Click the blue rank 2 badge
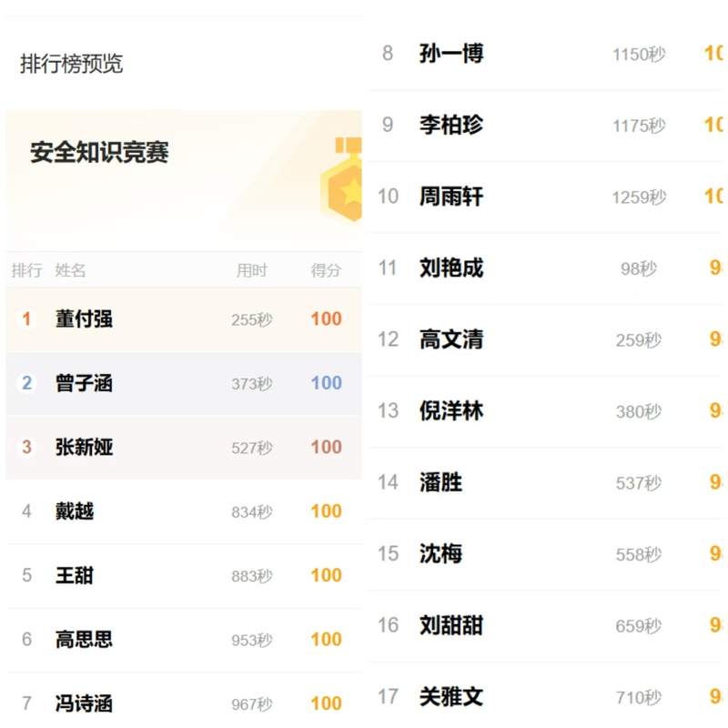This screenshot has height=728, width=728. [26, 383]
